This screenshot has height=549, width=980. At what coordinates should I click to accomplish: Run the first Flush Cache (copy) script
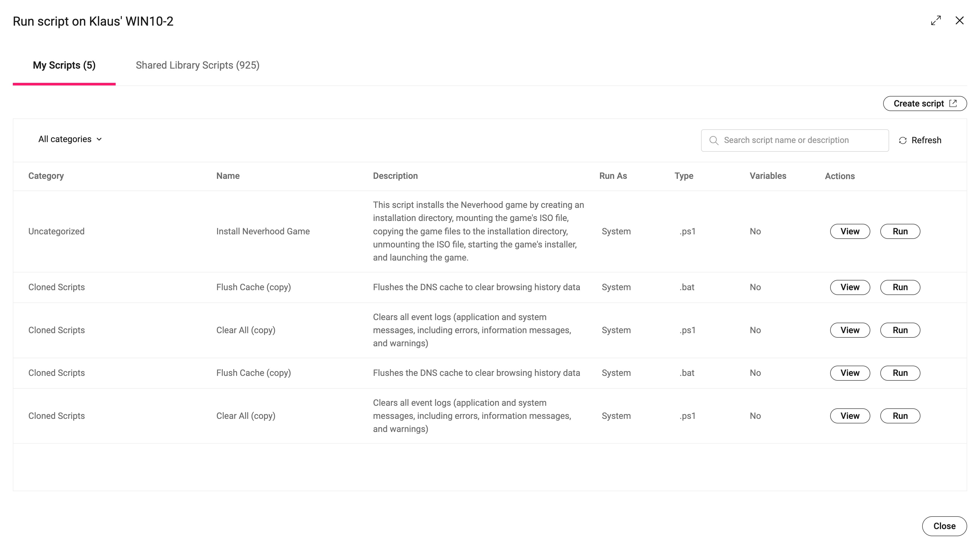pyautogui.click(x=900, y=287)
